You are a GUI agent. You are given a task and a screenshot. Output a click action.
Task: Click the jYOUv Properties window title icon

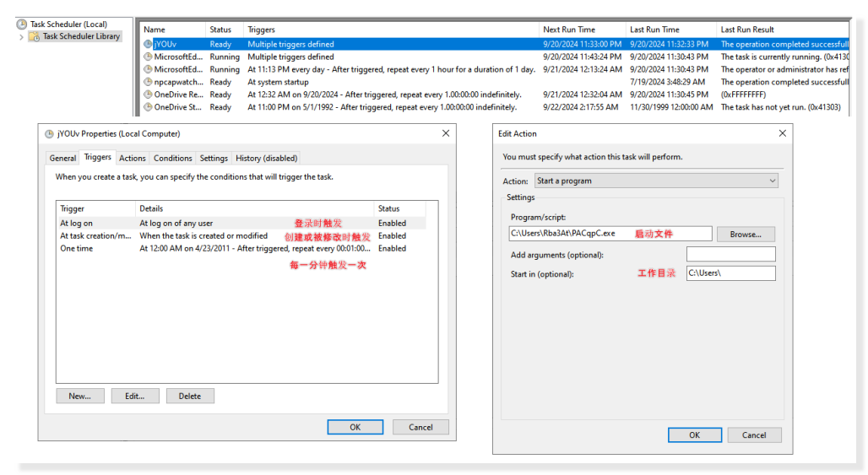point(49,133)
